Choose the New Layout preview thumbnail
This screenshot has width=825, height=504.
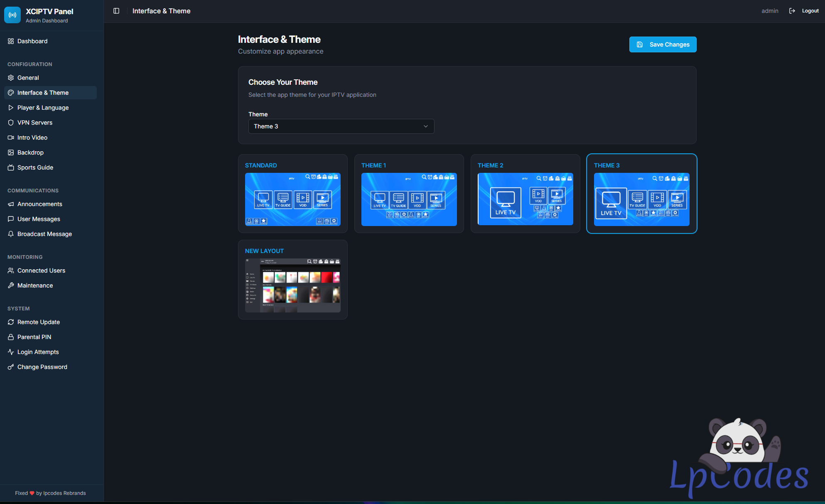(x=292, y=285)
